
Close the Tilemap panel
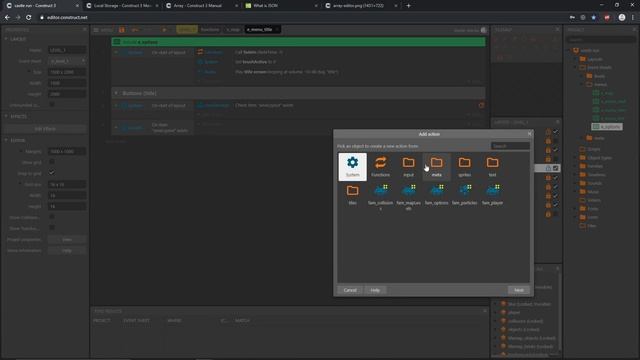click(x=557, y=30)
